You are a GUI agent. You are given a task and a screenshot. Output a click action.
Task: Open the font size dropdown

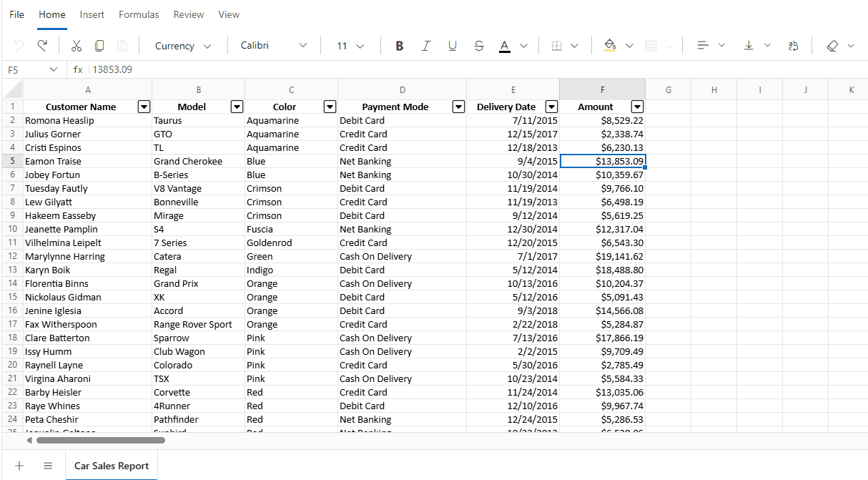(349, 44)
